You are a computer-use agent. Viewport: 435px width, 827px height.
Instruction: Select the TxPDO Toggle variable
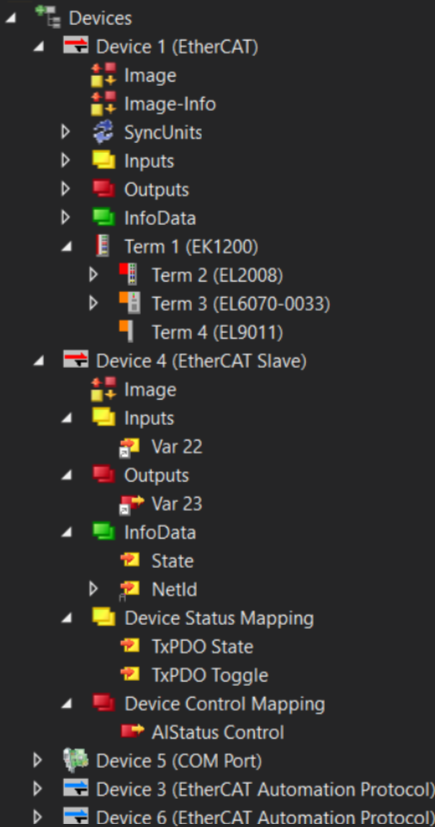[x=210, y=675]
